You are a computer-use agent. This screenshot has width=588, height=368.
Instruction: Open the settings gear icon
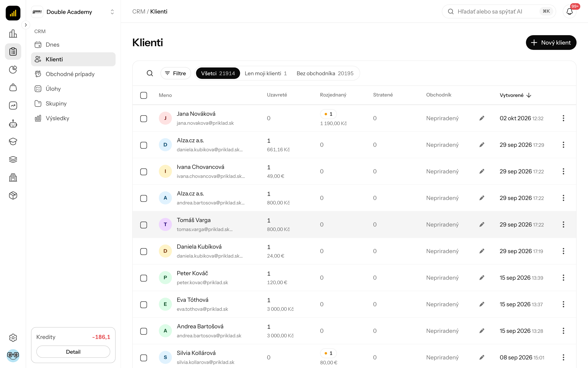pos(13,338)
